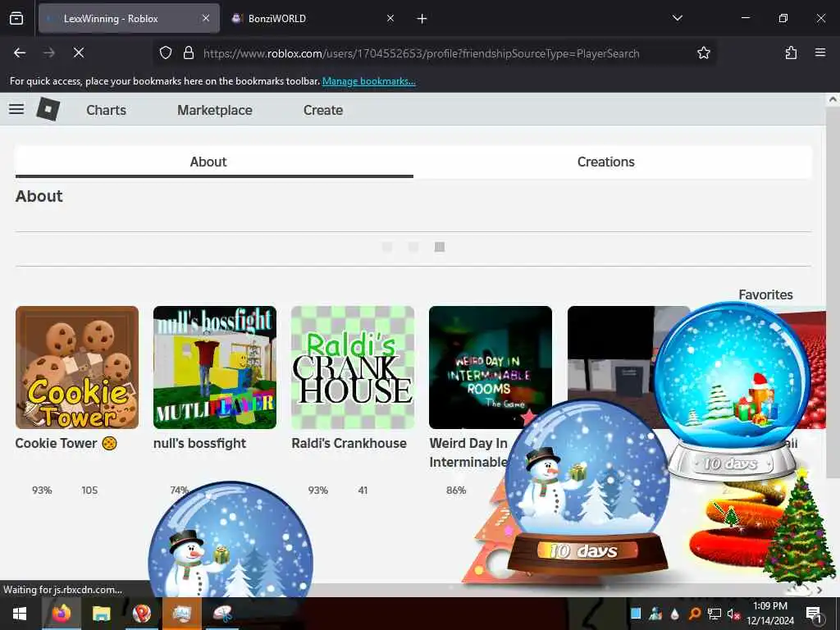The image size is (840, 630).
Task: Open the Favorites link
Action: tap(765, 294)
